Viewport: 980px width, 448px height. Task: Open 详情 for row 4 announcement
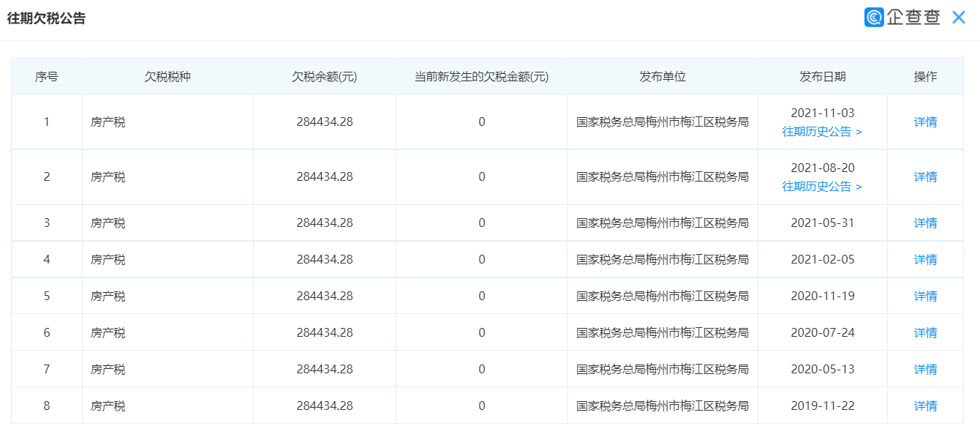click(x=926, y=259)
